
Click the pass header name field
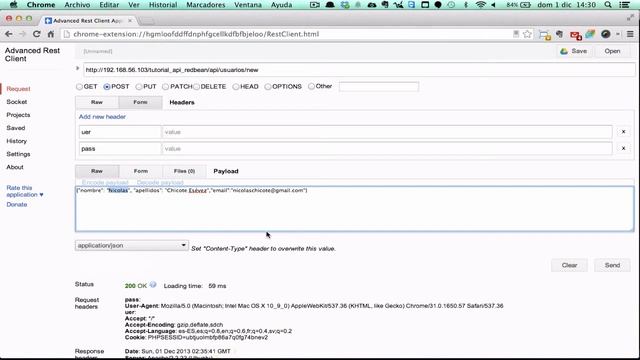point(120,149)
